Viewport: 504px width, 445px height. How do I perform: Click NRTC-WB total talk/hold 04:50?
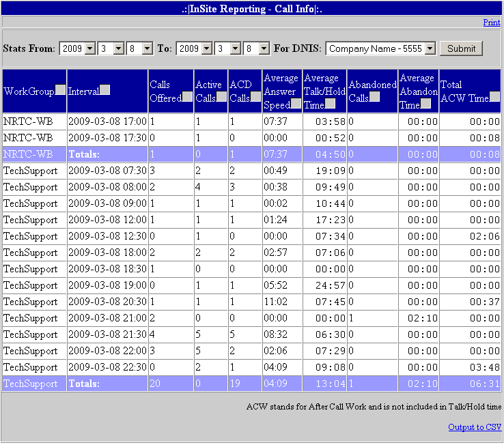tap(324, 154)
